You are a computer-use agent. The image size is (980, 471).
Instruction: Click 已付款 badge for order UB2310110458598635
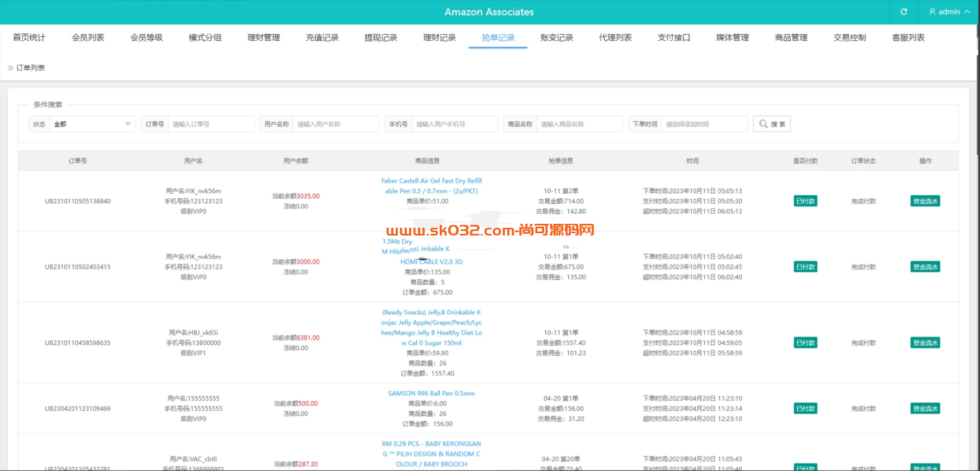pos(805,343)
